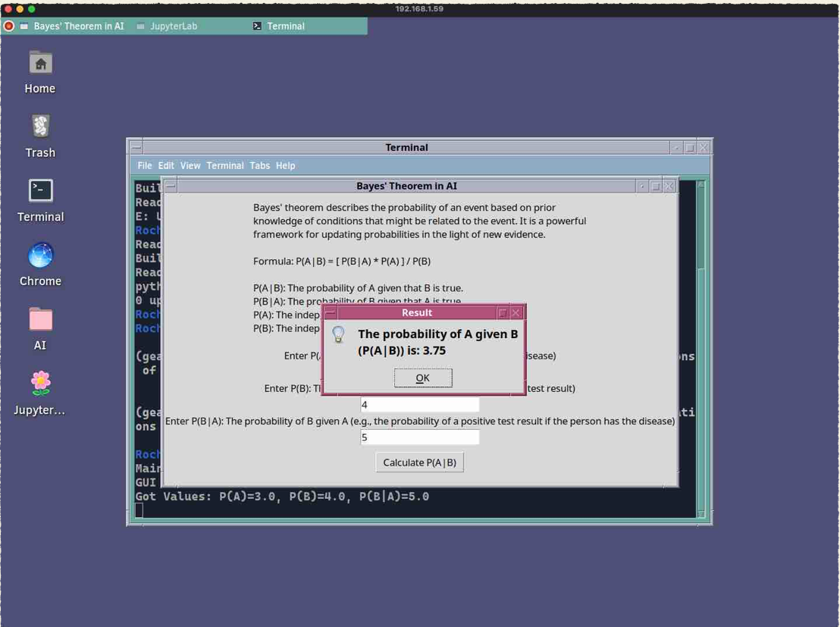Click the P(B) input field containing 4
The width and height of the screenshot is (840, 627).
tap(419, 405)
